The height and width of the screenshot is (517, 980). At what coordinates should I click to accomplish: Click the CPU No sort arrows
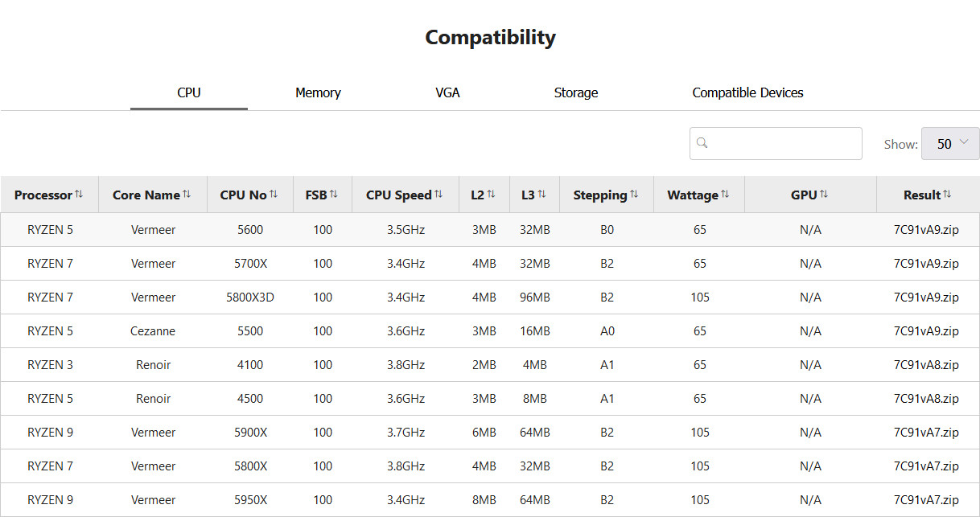pos(274,195)
